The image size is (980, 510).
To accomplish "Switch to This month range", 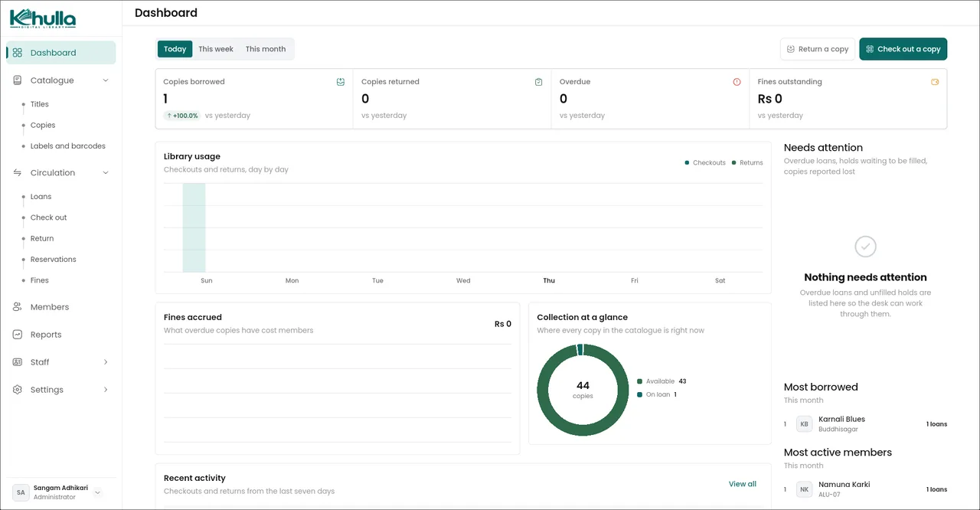I will point(266,49).
